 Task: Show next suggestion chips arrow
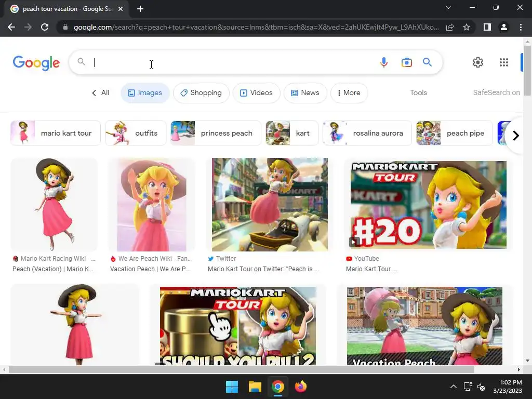pos(515,136)
